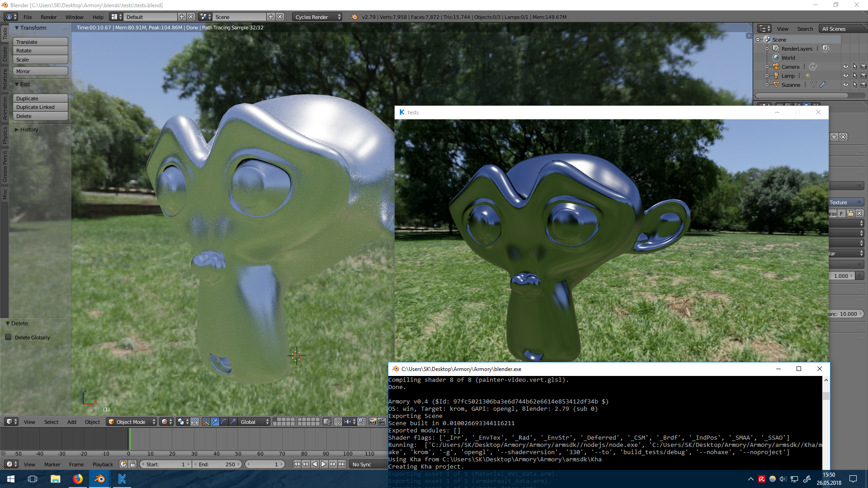The width and height of the screenshot is (868, 488).
Task: Toggle the 3D manipulator widget
Action: pyautogui.click(x=206, y=422)
